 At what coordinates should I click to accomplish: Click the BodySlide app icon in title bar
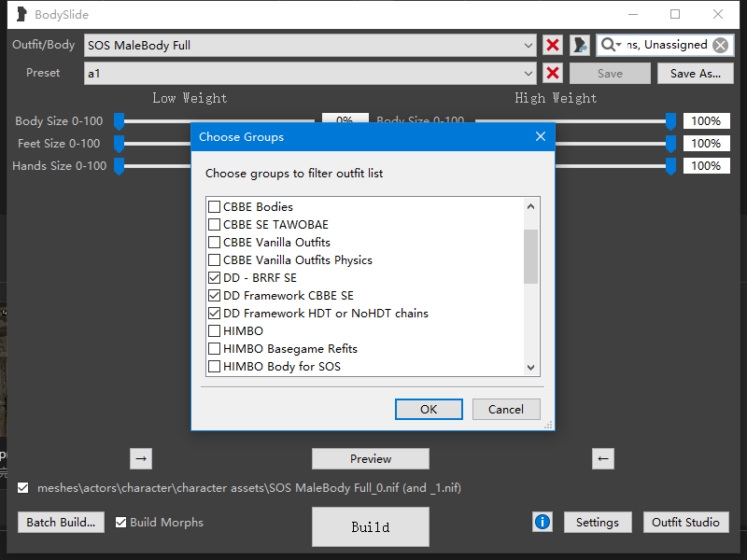21,14
